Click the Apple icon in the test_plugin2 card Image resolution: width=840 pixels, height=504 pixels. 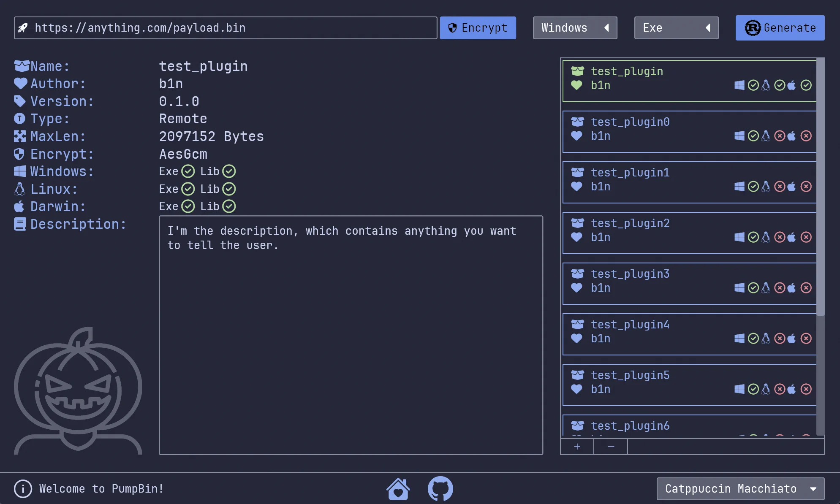coord(792,237)
